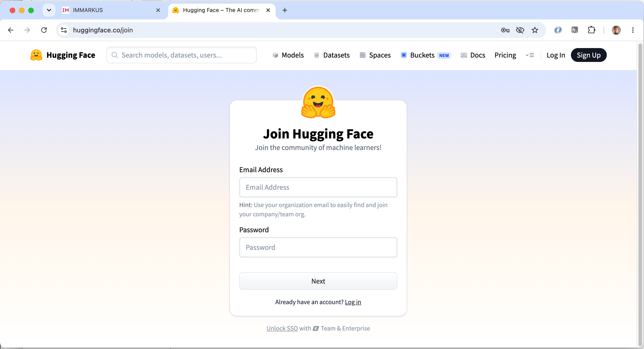Open Chrome's three-dot menu
The image size is (644, 349).
[633, 30]
